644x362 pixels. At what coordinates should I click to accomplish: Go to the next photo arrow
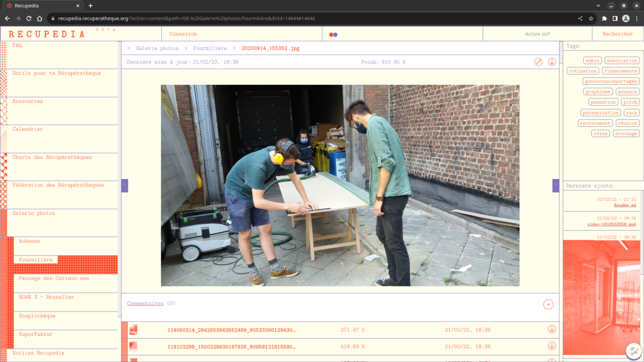pos(555,185)
